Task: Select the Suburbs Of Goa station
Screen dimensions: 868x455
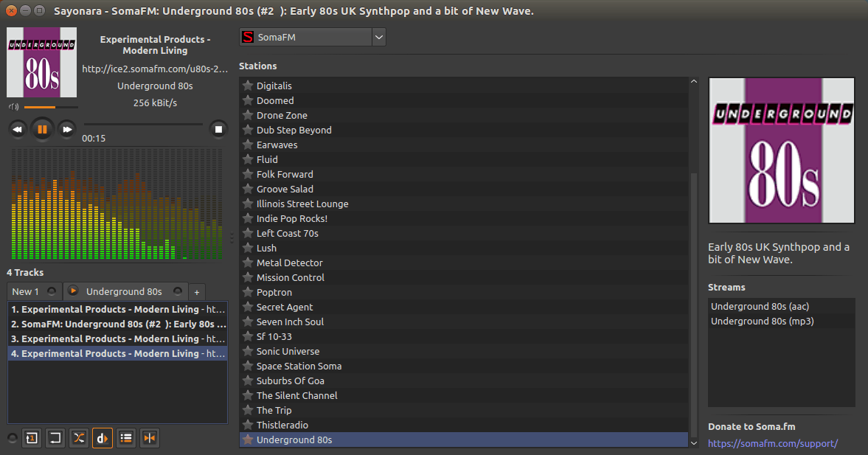Action: [x=464, y=381]
